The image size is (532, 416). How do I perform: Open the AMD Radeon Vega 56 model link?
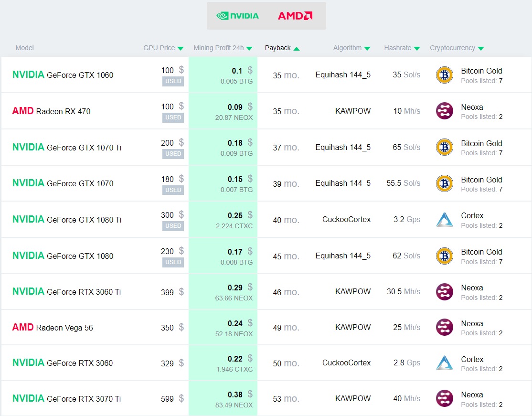pyautogui.click(x=53, y=328)
